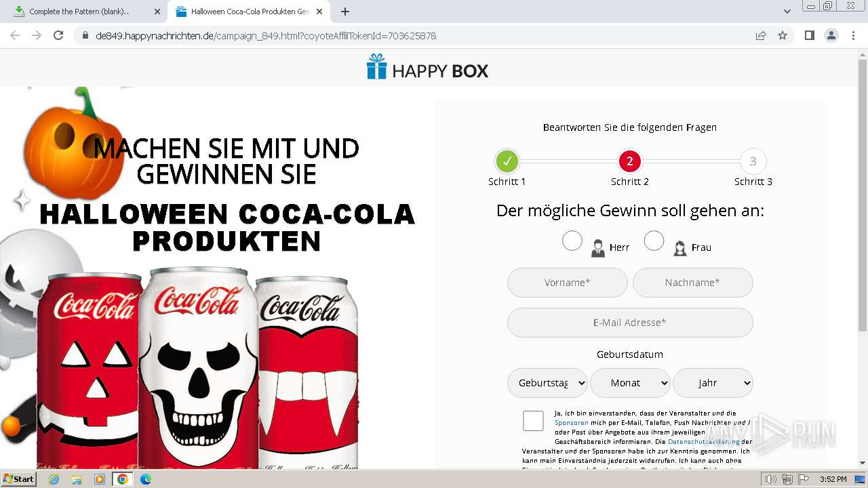Screen dimensions: 868x488
Task: Click the Schritt 3 step circle
Action: coord(753,161)
